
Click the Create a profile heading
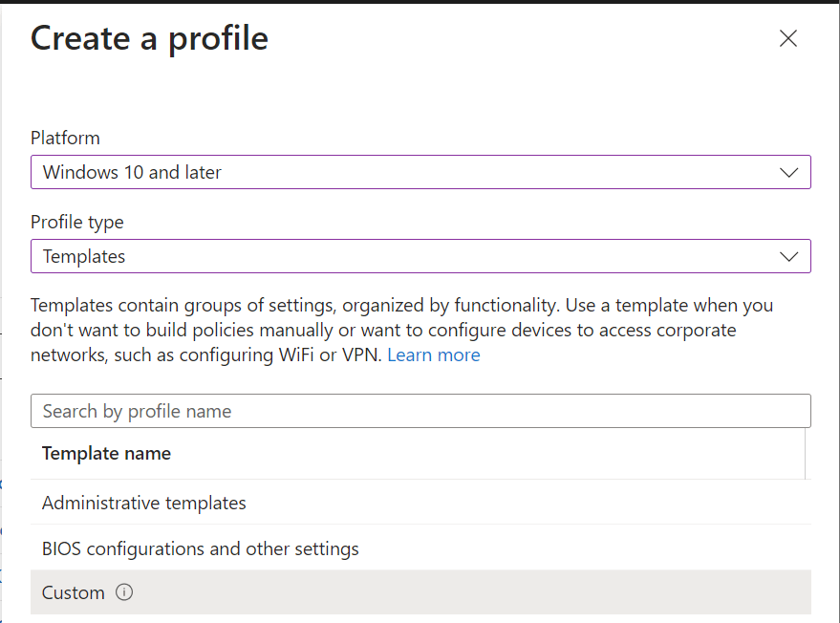pyautogui.click(x=149, y=38)
